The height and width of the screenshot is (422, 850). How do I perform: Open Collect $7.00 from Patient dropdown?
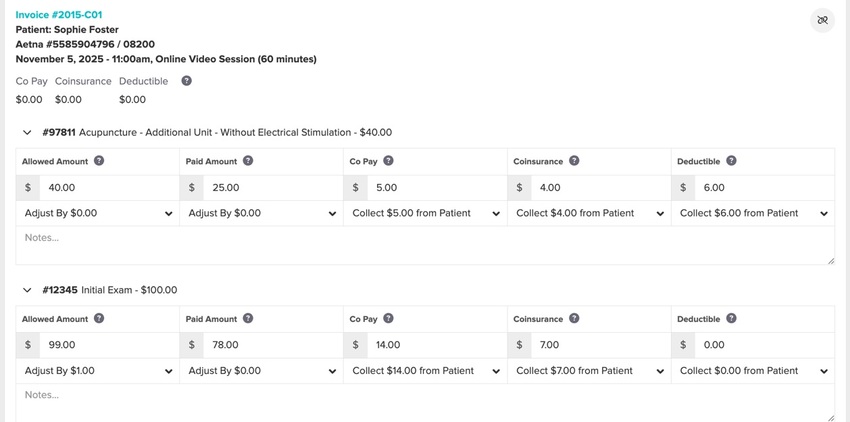click(x=589, y=371)
